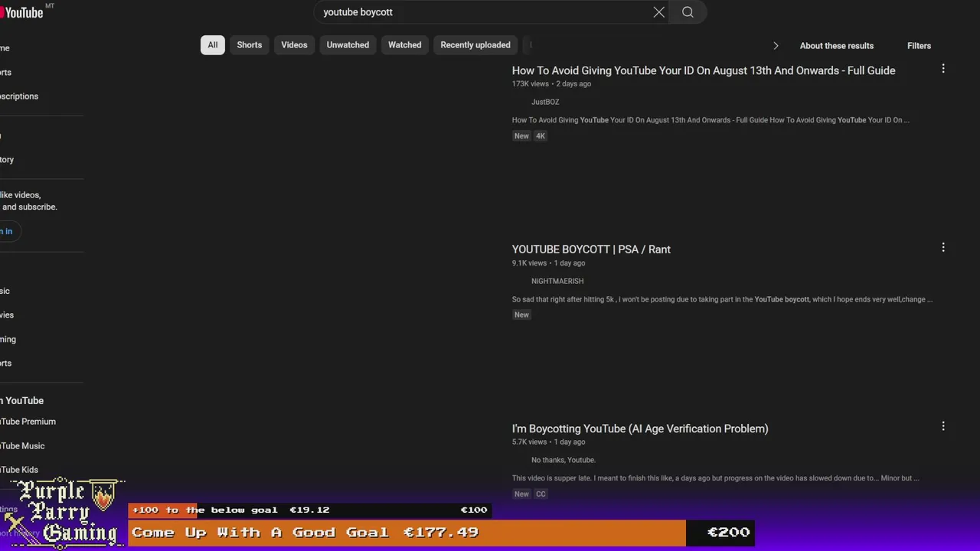Click description starting 'So sad that right after hitting 5k'
The image size is (980, 551).
click(722, 299)
